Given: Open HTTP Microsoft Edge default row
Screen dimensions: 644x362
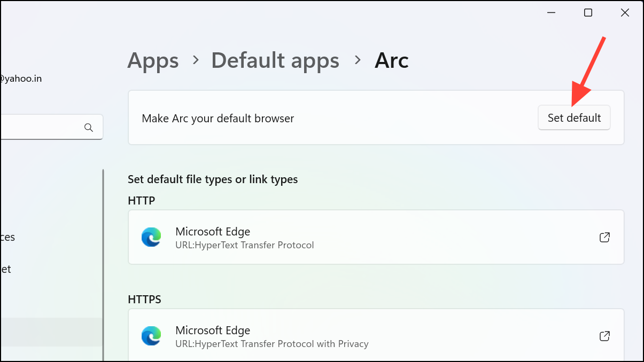Looking at the screenshot, I should click(376, 237).
